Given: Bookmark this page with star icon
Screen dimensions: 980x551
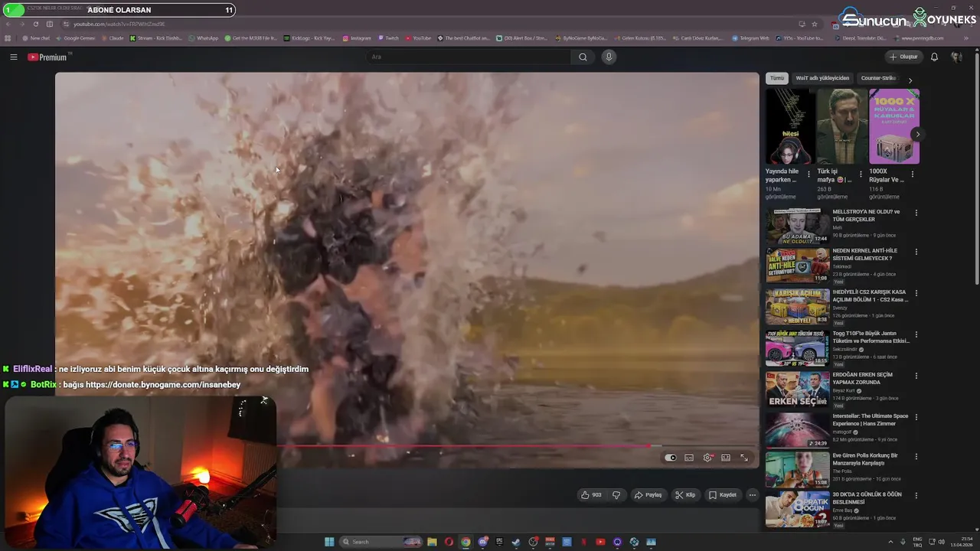Looking at the screenshot, I should pyautogui.click(x=815, y=24).
